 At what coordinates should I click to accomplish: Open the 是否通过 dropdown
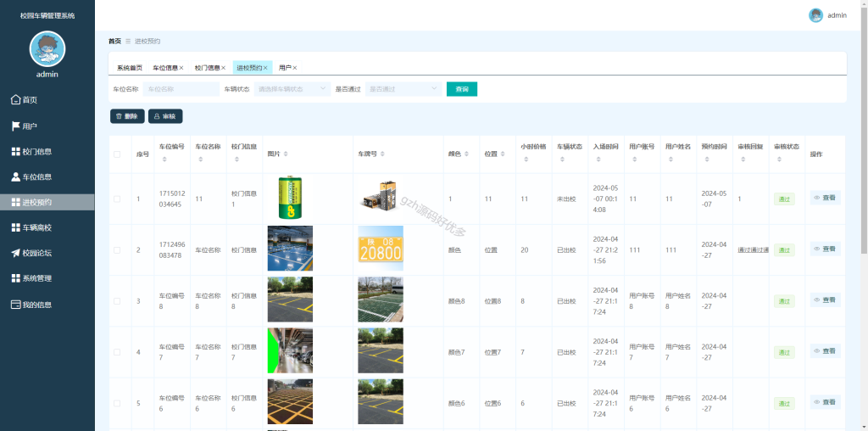(403, 89)
